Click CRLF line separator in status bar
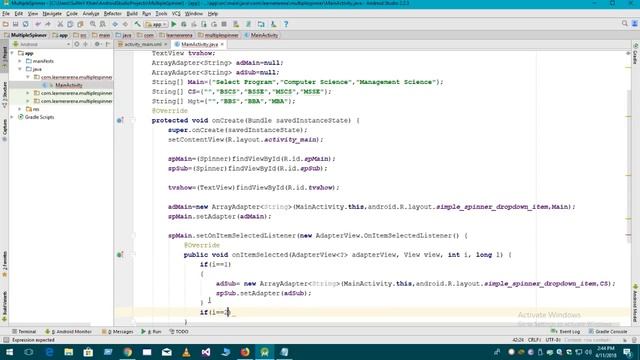This screenshot has height=360, width=640. (x=534, y=340)
